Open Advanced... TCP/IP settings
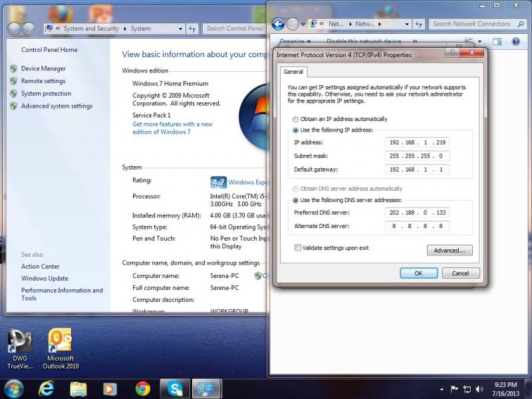Viewport: 532px width, 399px height. point(450,251)
